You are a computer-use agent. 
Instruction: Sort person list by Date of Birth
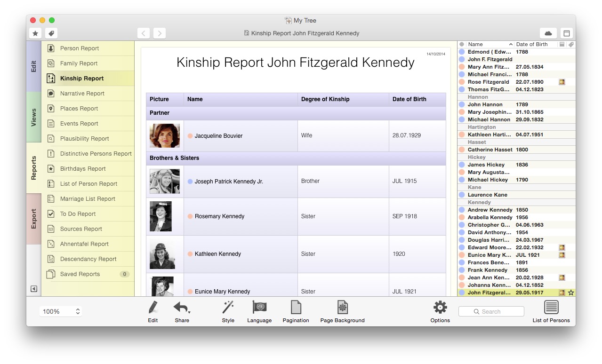pyautogui.click(x=536, y=44)
